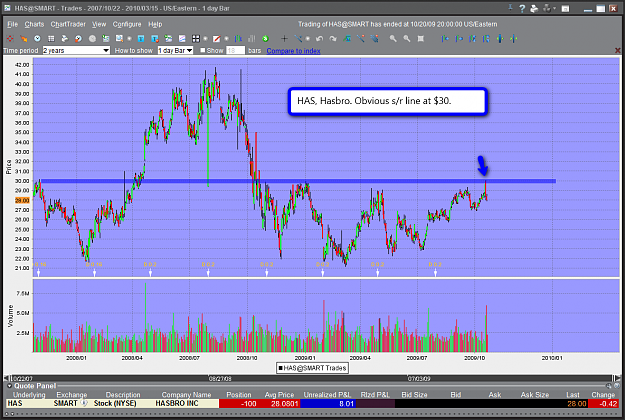Click the green and blue bars icon
The image size is (625, 420).
pos(238,39)
